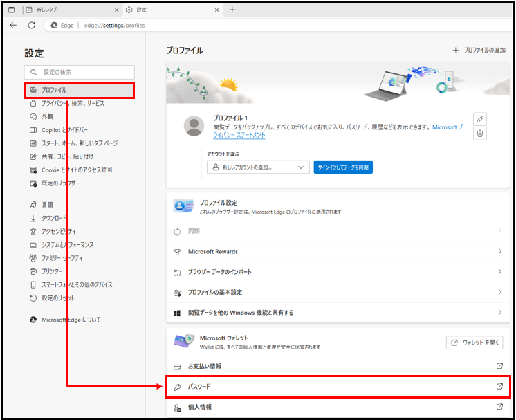Open 共有、コピー、貼り付け settings
This screenshot has height=420, width=516.
click(x=61, y=156)
